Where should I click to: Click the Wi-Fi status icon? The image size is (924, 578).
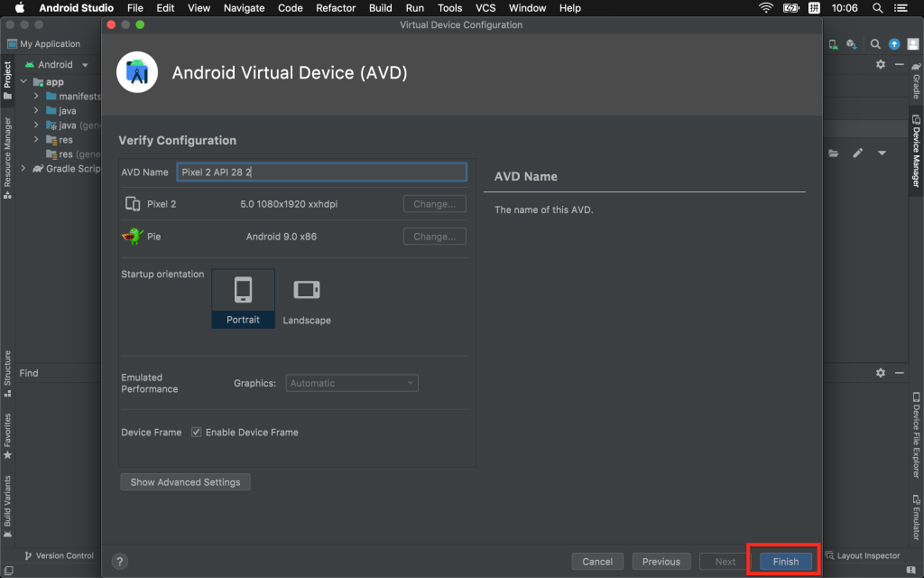pyautogui.click(x=765, y=8)
